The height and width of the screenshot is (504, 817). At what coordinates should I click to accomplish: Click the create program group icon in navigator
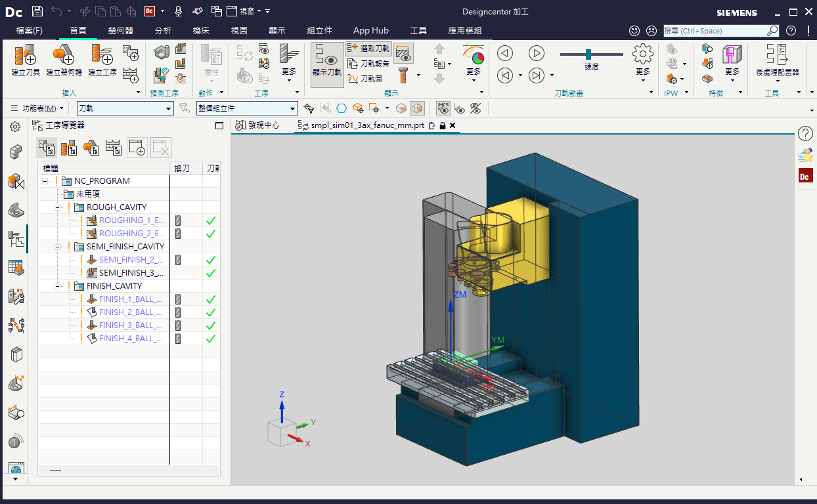(x=137, y=148)
